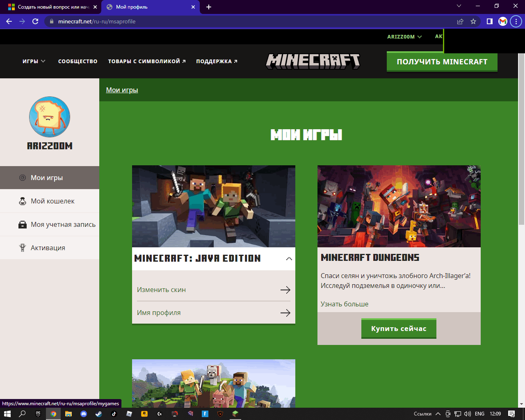Open Steam from the taskbar
Screen dimensions: 525x420
[x=99, y=414]
